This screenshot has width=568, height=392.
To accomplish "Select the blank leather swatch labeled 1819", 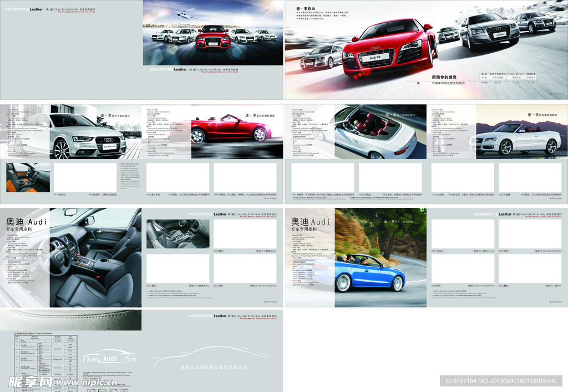I will click(x=463, y=177).
